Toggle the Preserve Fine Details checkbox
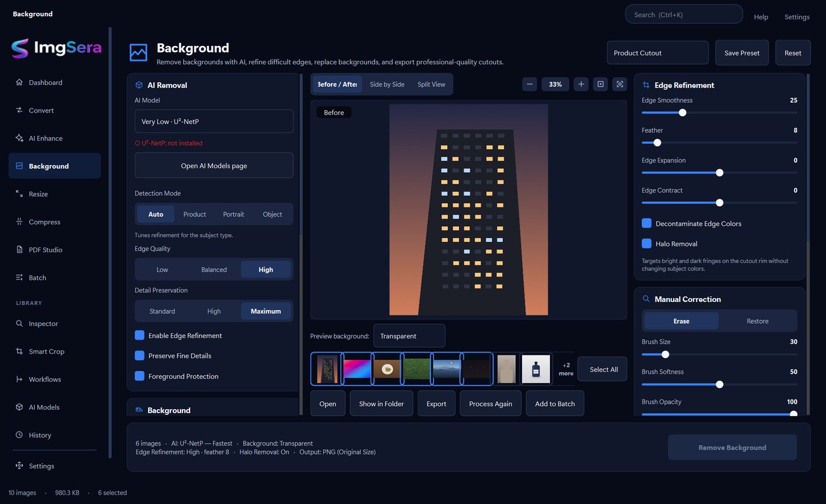 [140, 355]
